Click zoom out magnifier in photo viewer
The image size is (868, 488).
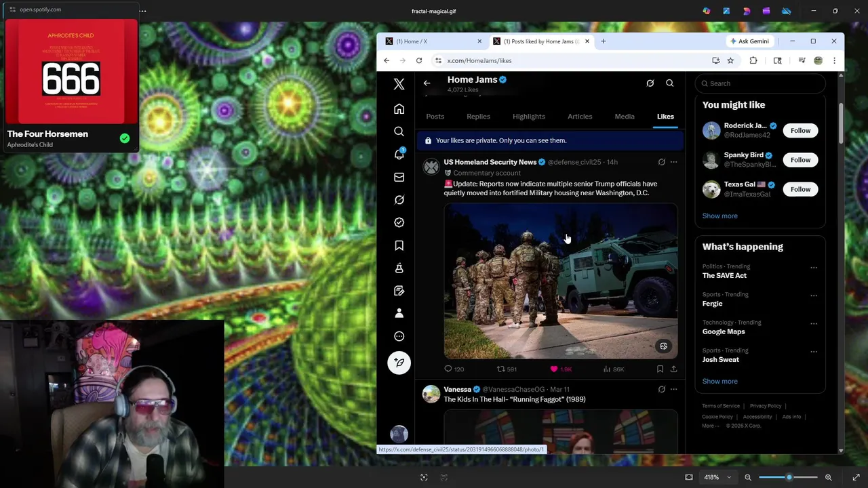pyautogui.click(x=748, y=477)
